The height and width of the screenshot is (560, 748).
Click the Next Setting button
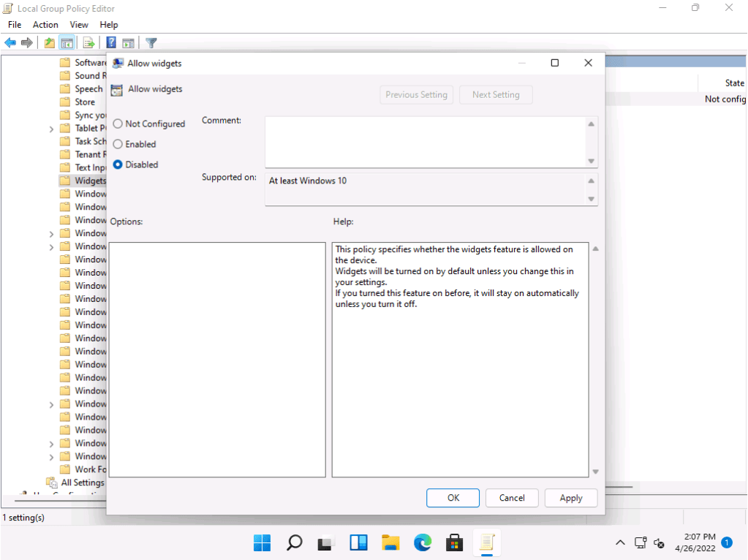(496, 94)
